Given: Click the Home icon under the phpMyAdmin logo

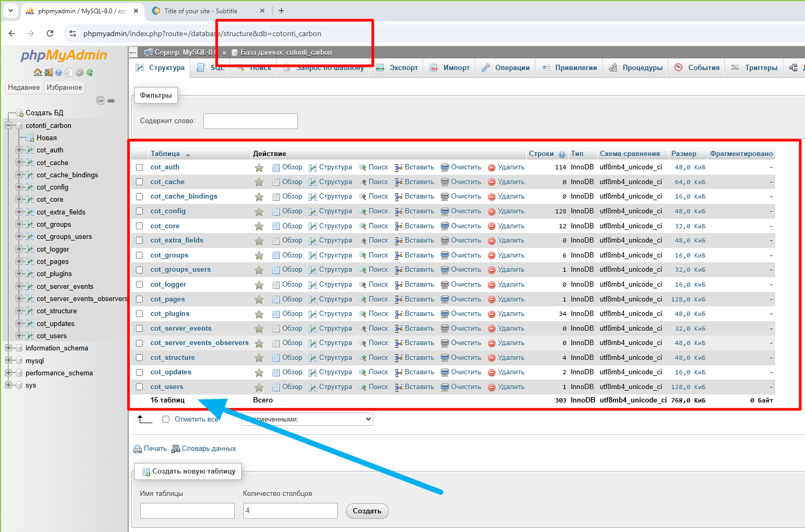Looking at the screenshot, I should point(37,72).
